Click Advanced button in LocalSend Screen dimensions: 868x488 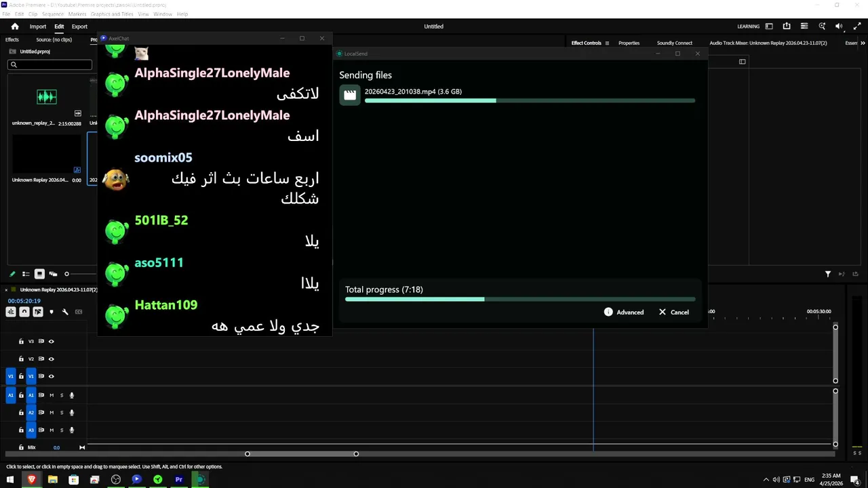coord(624,312)
